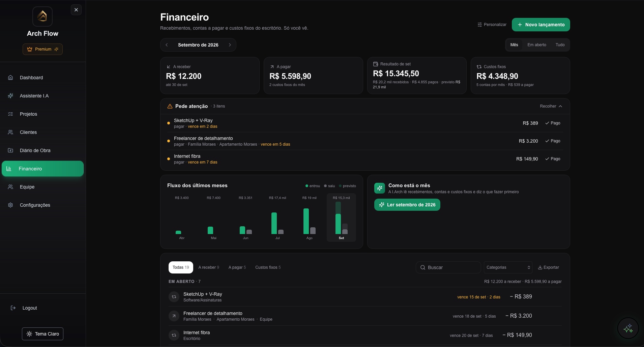Click the Configurações gear icon

pos(10,205)
